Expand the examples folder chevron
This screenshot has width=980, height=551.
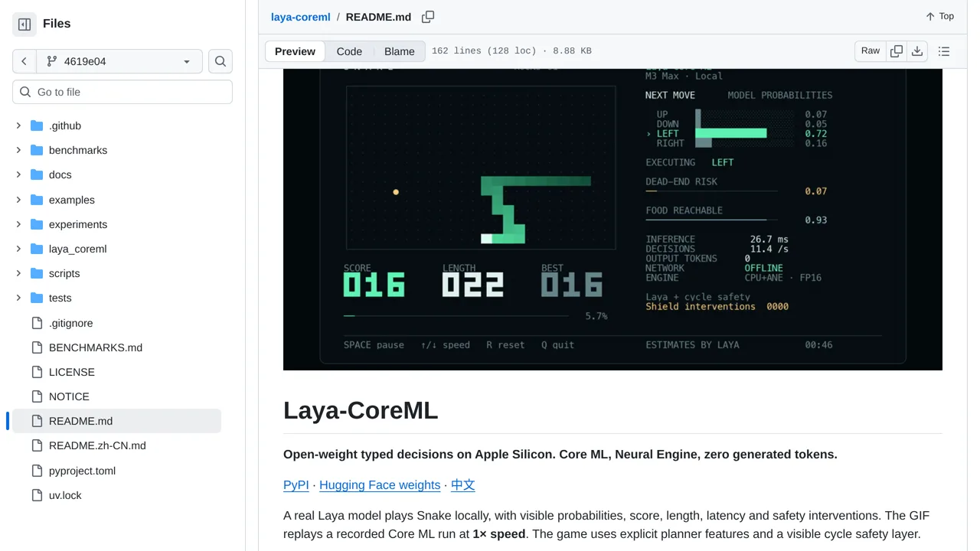(18, 200)
